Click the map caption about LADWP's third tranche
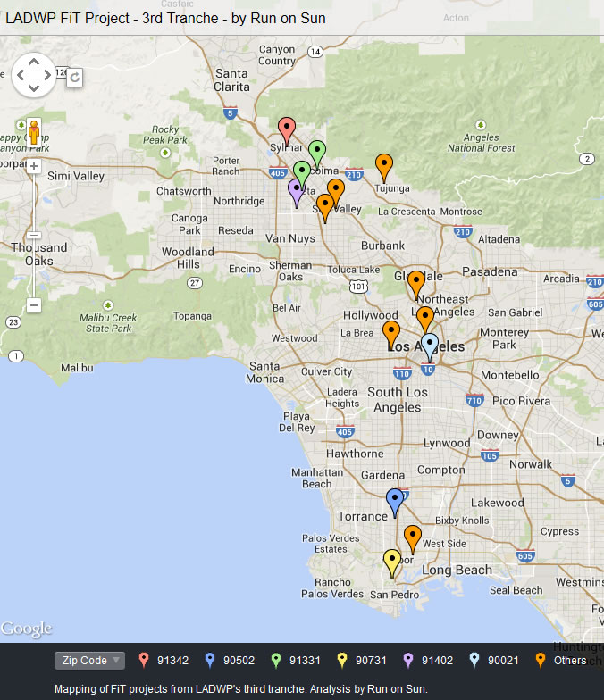Image resolution: width=604 pixels, height=700 pixels. (241, 689)
